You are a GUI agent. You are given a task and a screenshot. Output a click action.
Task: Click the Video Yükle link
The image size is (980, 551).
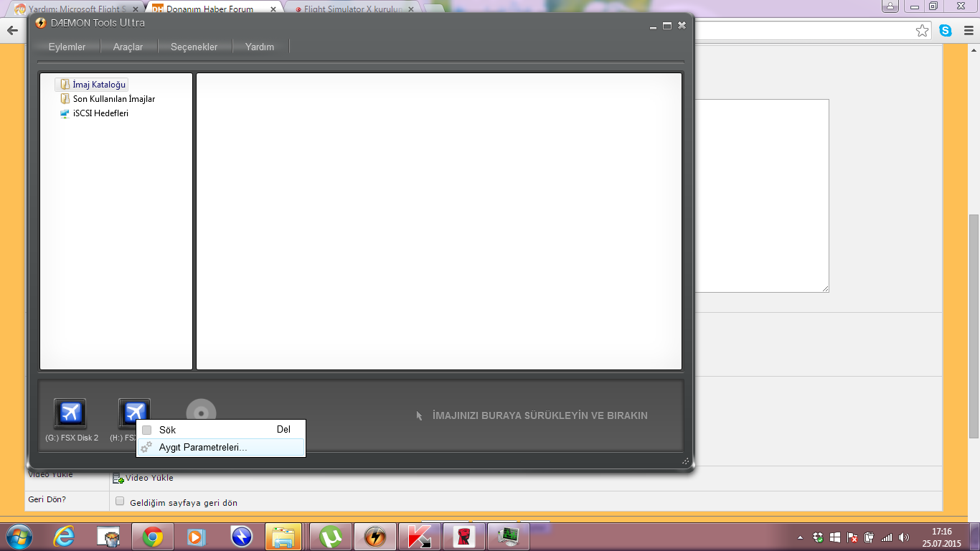point(149,478)
